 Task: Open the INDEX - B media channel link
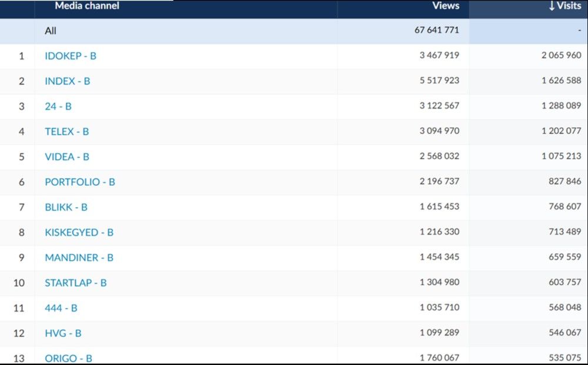(68, 81)
